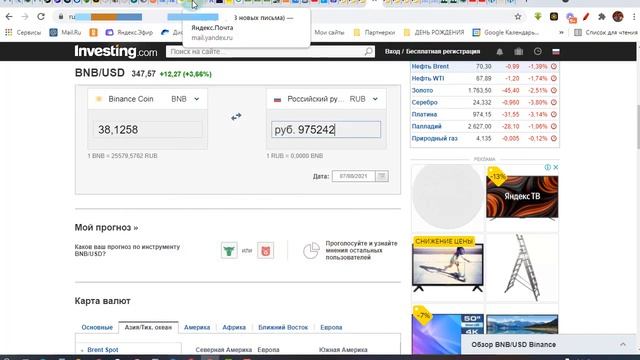Open the ad info icon

(548, 167)
